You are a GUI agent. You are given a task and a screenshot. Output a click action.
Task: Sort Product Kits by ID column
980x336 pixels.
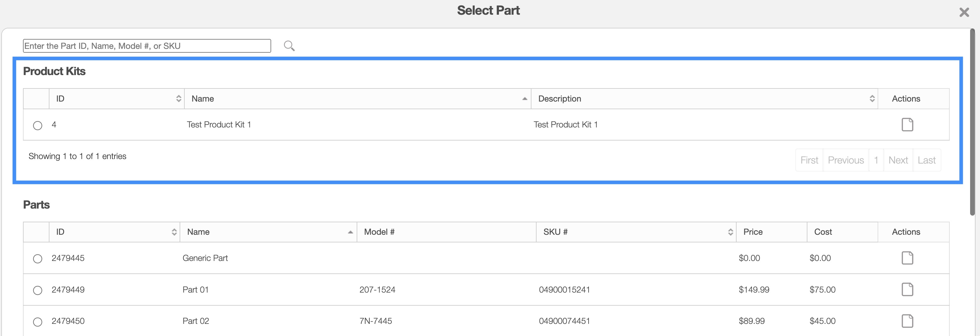pos(116,99)
